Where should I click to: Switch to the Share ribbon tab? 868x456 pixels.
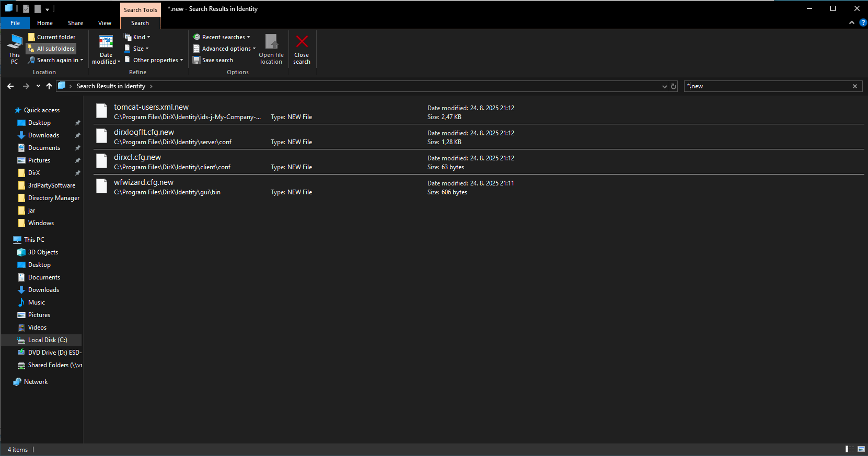point(75,23)
